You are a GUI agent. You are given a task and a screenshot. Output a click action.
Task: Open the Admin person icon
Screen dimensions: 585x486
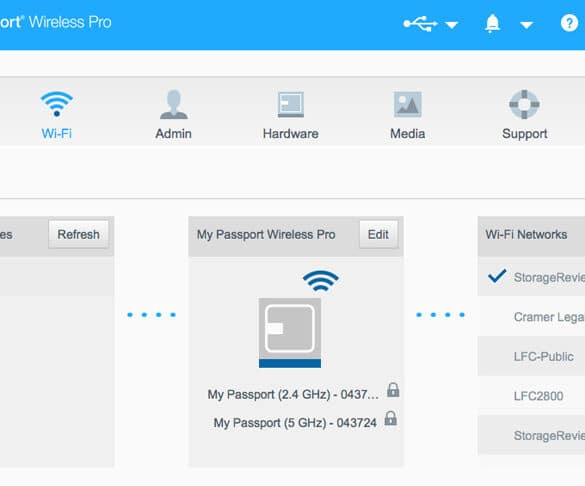pos(173,104)
